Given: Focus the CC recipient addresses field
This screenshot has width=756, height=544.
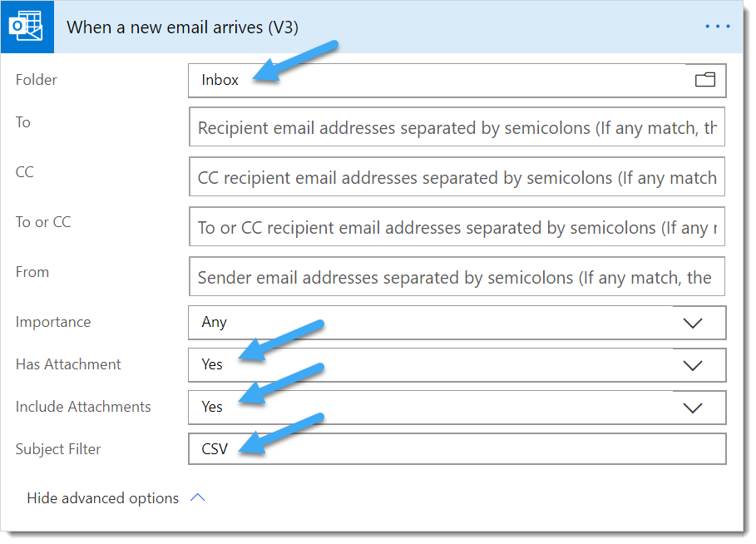Looking at the screenshot, I should (457, 176).
